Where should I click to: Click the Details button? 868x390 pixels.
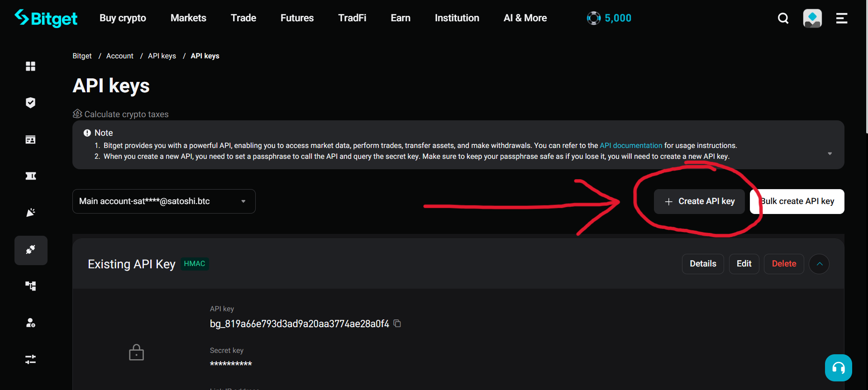click(703, 264)
